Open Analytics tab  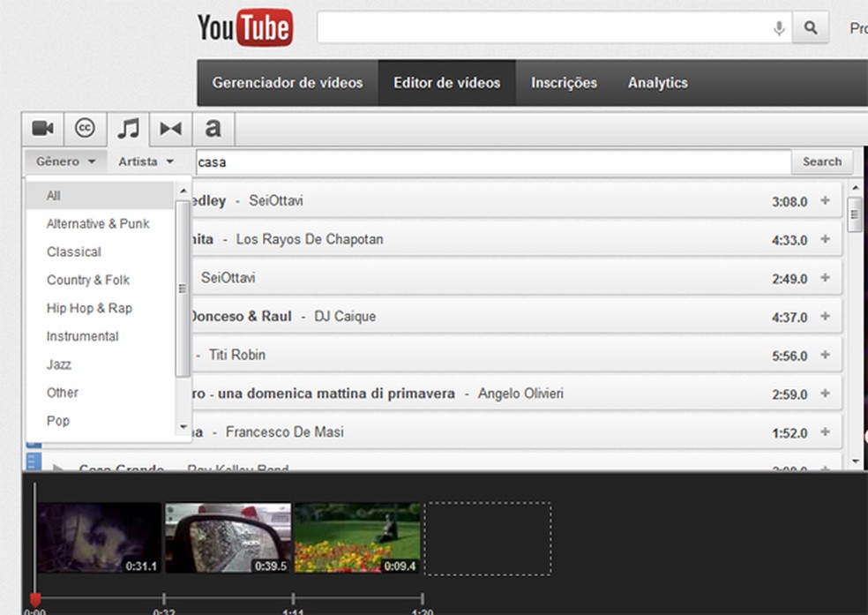point(658,83)
